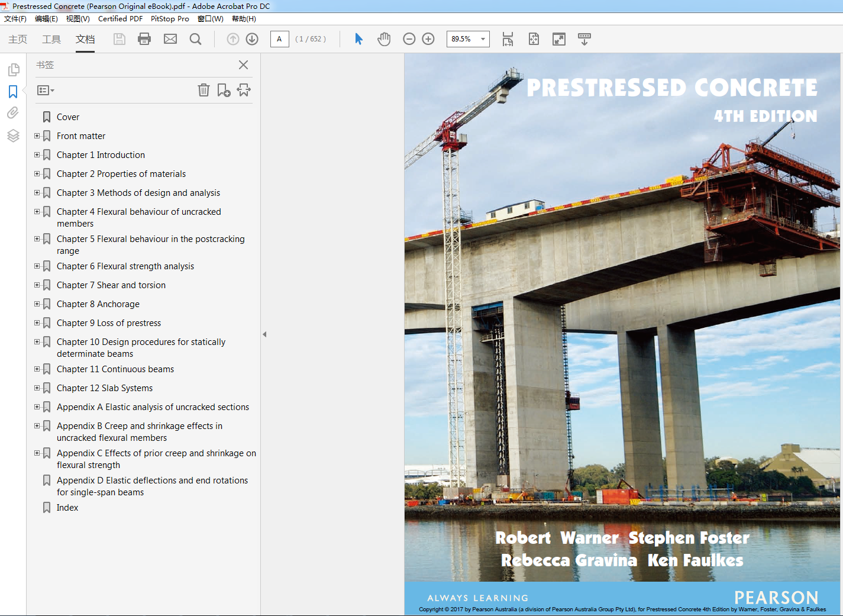
Task: Expand Chapter 3 Methods of design bookmark
Action: point(37,193)
